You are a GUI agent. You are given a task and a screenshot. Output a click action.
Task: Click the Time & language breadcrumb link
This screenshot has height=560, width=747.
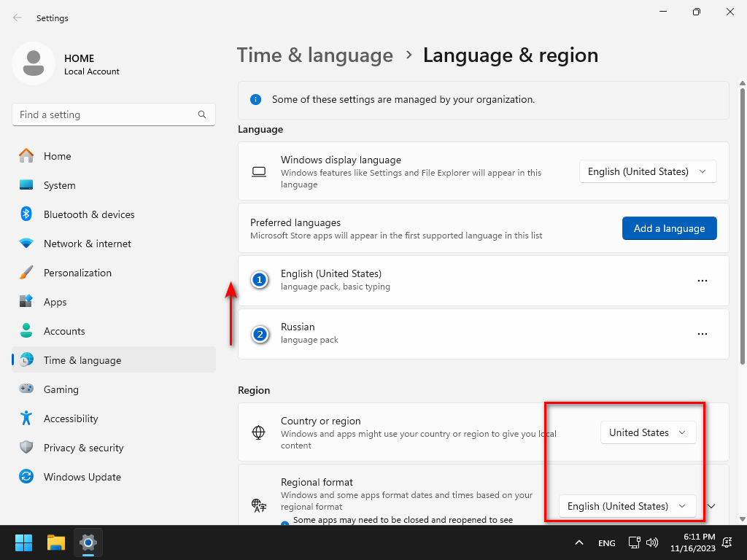coord(315,55)
